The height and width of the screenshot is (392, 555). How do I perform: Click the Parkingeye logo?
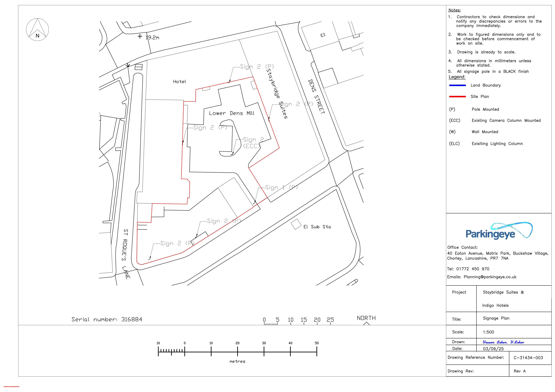(x=499, y=231)
